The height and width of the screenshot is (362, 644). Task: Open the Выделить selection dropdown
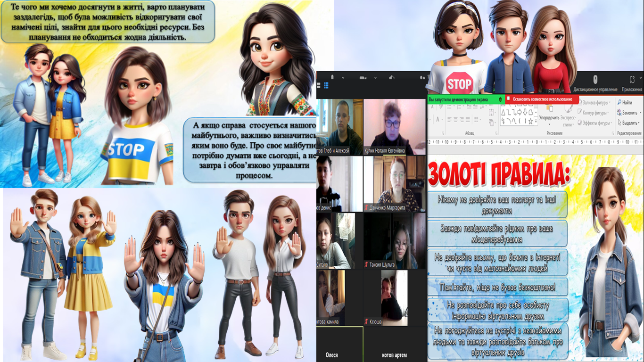pyautogui.click(x=628, y=123)
